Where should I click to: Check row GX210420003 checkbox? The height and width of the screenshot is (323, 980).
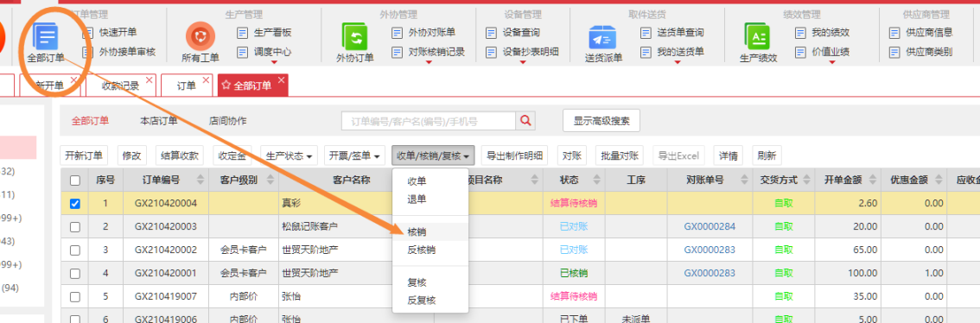75,227
